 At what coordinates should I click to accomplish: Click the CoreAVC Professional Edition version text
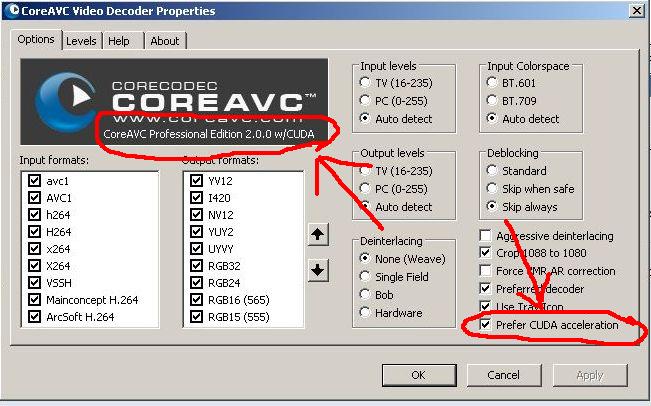tap(208, 134)
